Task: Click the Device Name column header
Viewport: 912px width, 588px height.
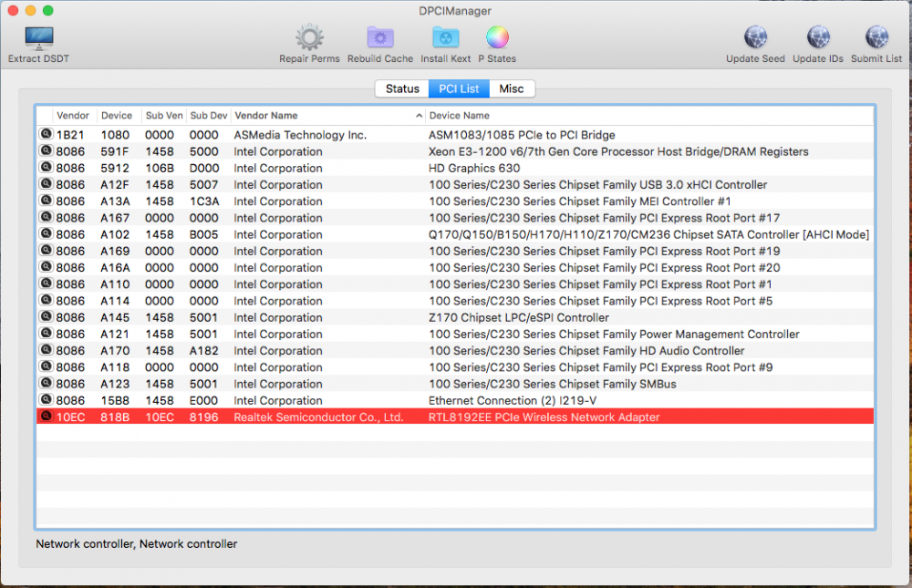Action: (649, 115)
